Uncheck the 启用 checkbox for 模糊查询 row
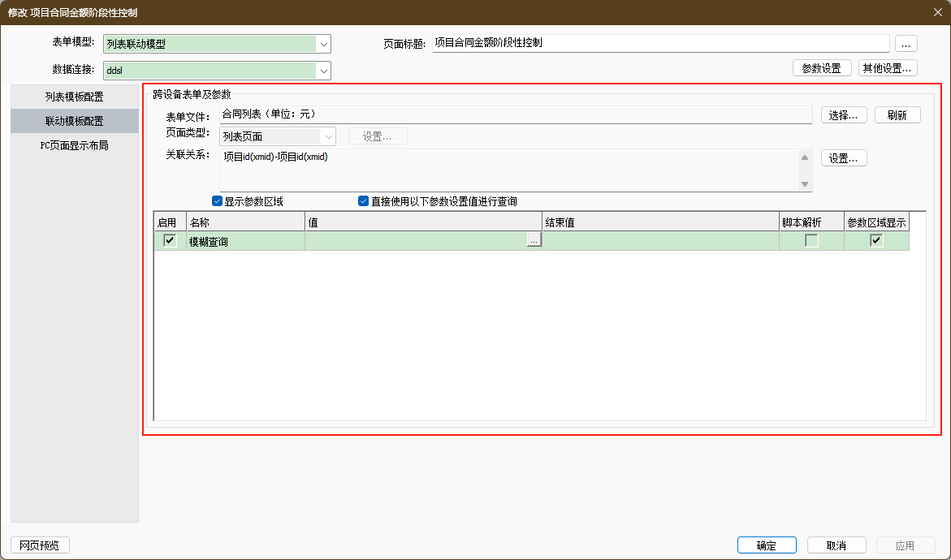Viewport: 951px width, 560px height. 170,240
